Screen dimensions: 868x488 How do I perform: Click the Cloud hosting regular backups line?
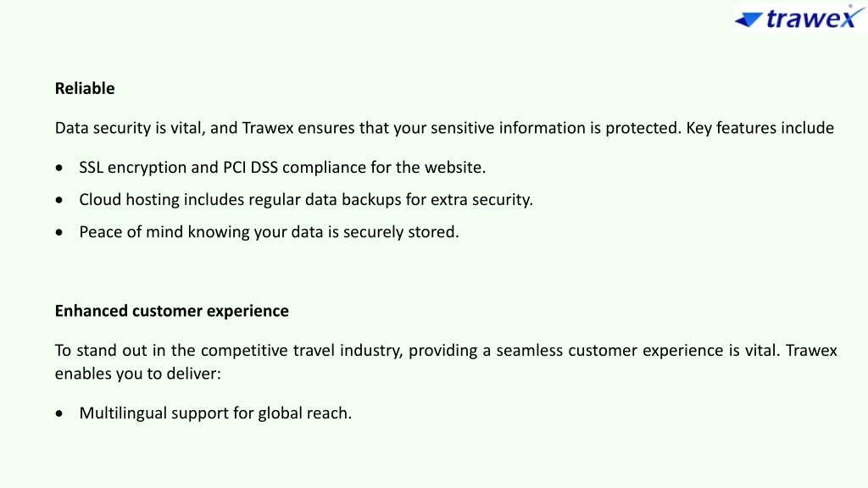click(x=306, y=200)
